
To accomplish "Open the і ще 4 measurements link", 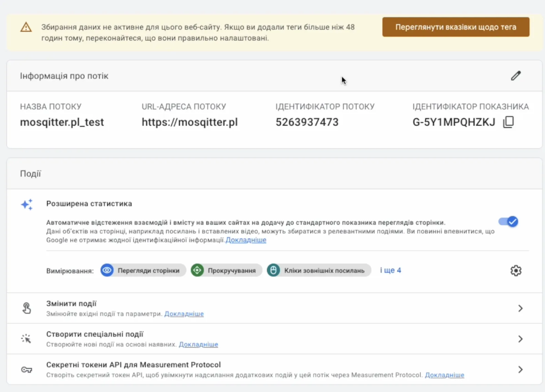I will [x=391, y=270].
